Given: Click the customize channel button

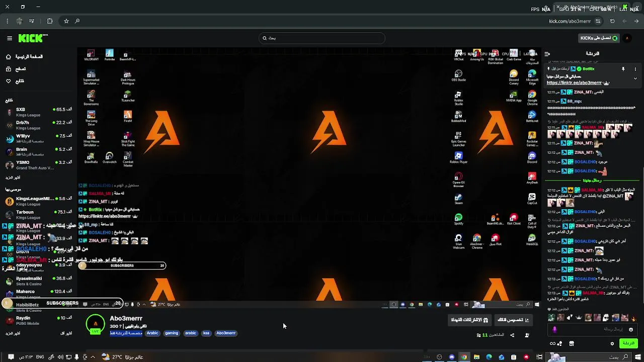Looking at the screenshot, I should tap(514, 320).
